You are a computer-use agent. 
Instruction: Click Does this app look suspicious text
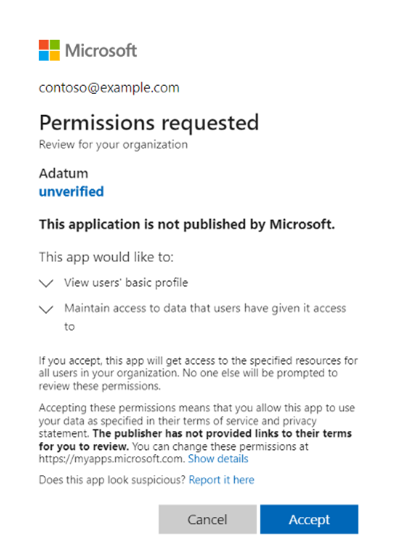[x=112, y=480]
